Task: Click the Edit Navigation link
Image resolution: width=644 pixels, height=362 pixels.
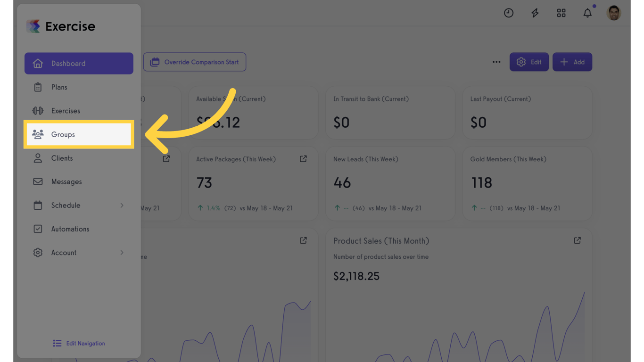Action: pos(79,344)
